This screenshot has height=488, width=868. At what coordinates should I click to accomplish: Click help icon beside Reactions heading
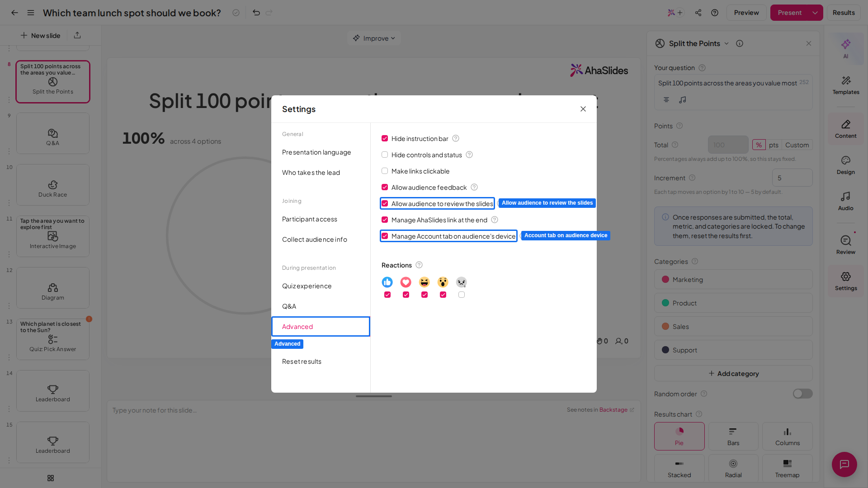point(419,265)
